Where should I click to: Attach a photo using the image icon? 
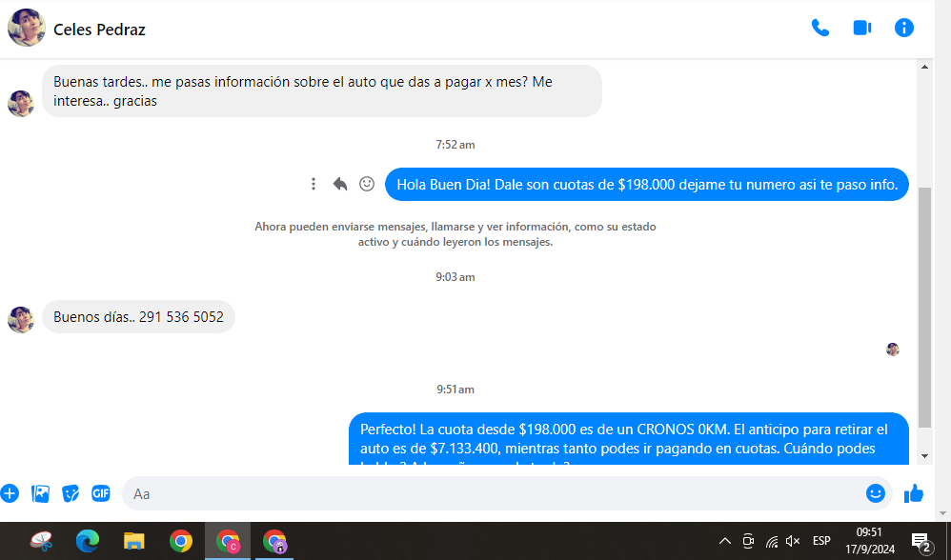[40, 493]
